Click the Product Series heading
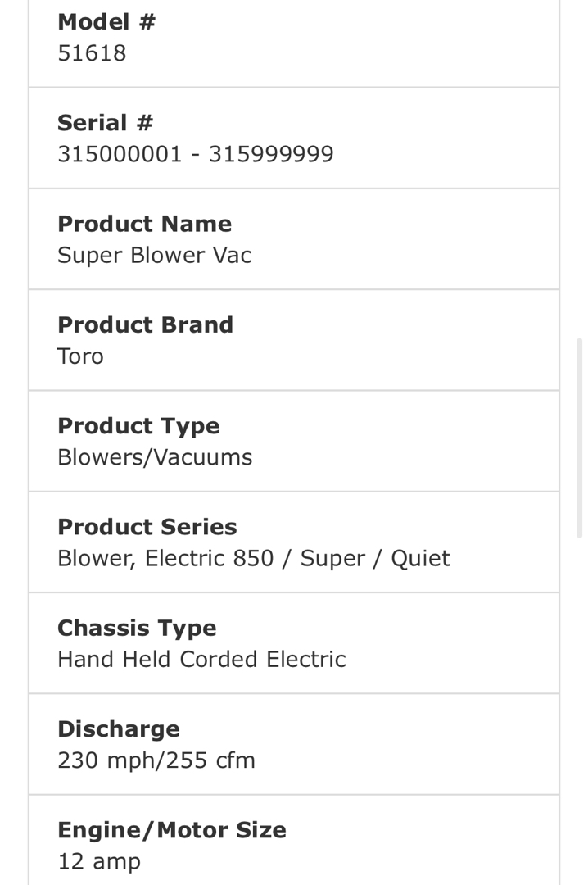 (147, 527)
